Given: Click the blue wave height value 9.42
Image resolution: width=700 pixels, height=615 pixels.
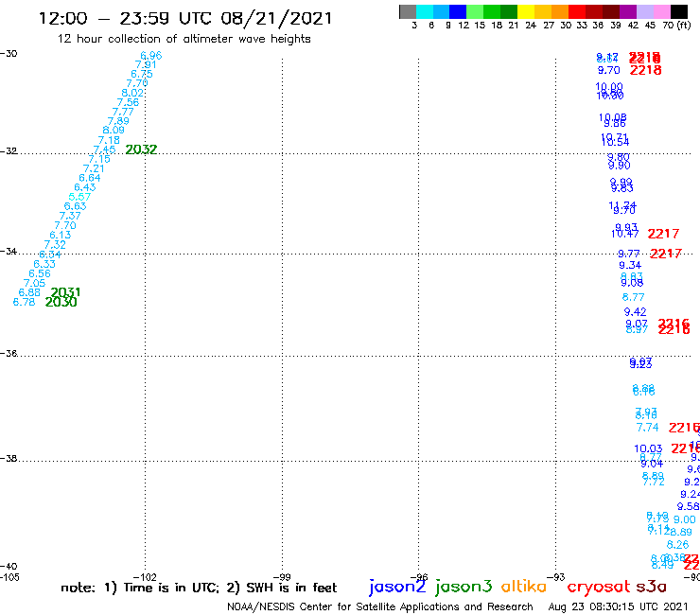Looking at the screenshot, I should (636, 312).
